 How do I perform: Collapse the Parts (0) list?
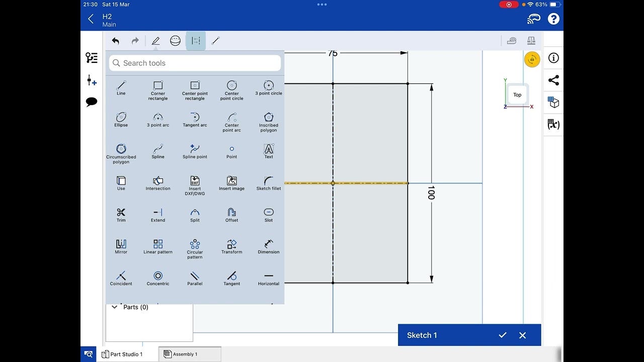115,307
